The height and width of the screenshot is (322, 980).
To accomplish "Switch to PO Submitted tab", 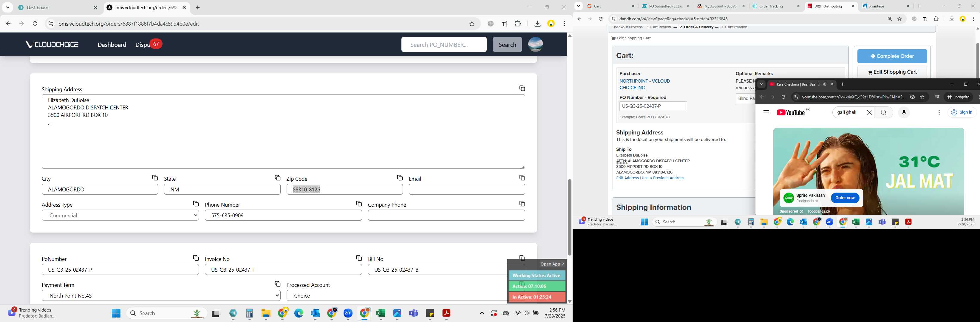I will point(666,6).
